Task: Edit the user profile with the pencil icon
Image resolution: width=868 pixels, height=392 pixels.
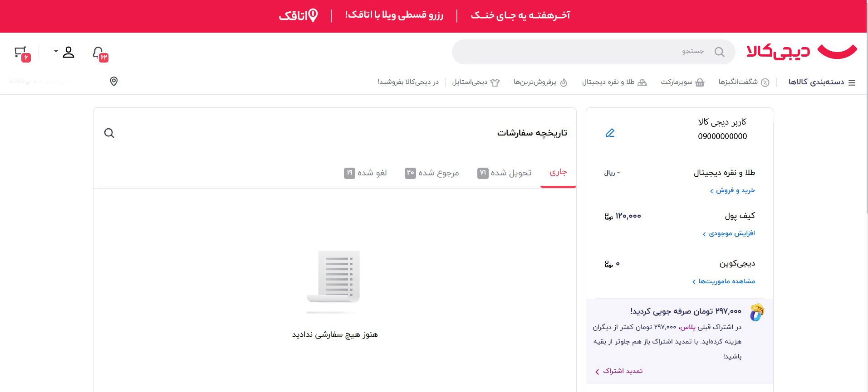Action: click(x=610, y=133)
